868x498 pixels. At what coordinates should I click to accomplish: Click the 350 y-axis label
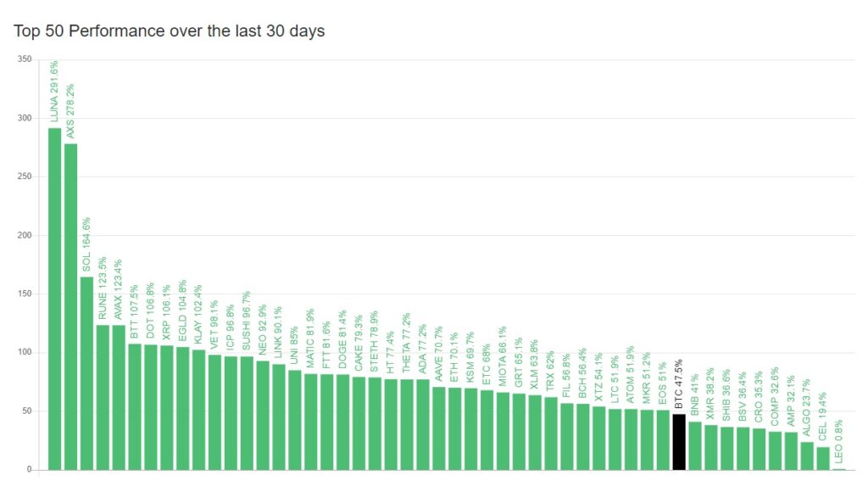coord(24,59)
